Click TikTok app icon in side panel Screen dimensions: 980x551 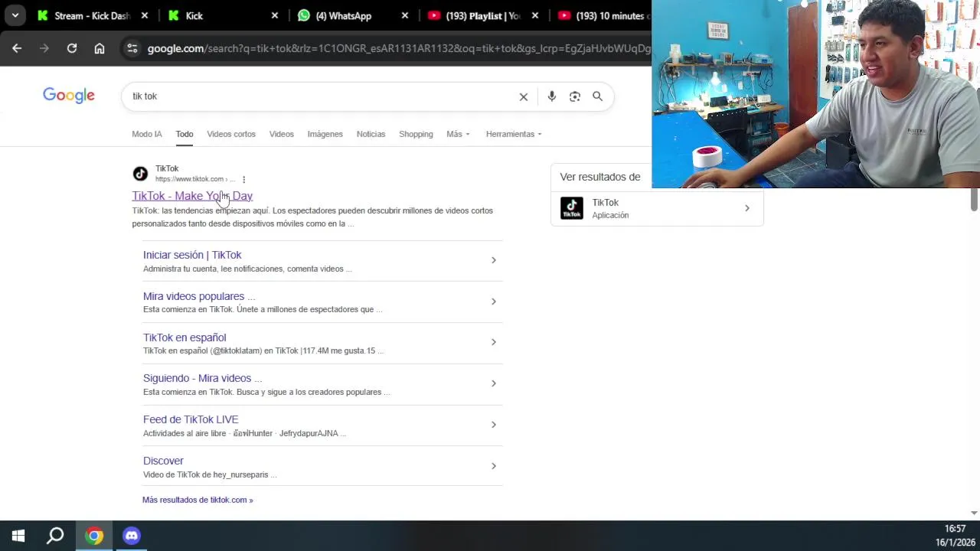(572, 208)
